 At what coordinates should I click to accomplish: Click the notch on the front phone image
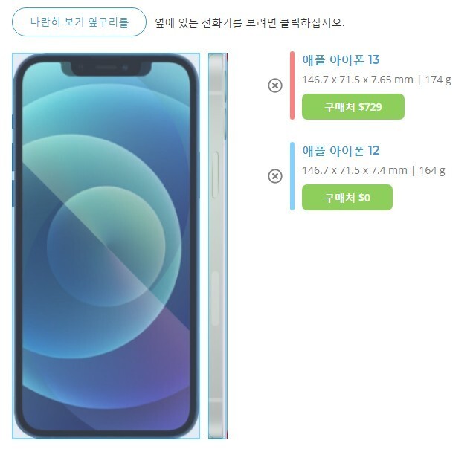(x=106, y=68)
